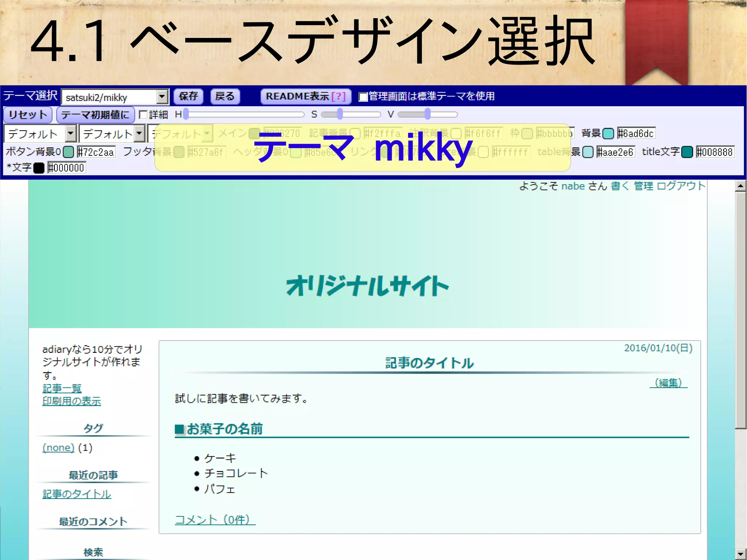Open 記事一覧 sidebar link

(x=62, y=388)
